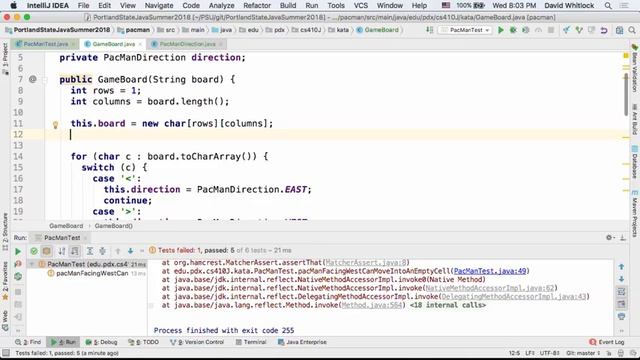Toggle Sort by Duration in test toolbar
The width and height of the screenshot is (640, 360).
74,251
